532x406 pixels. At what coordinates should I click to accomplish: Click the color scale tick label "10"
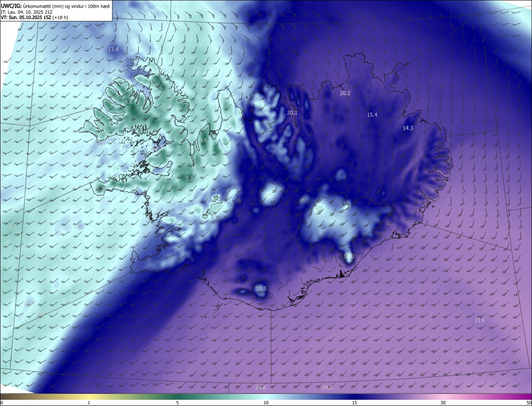click(266, 403)
